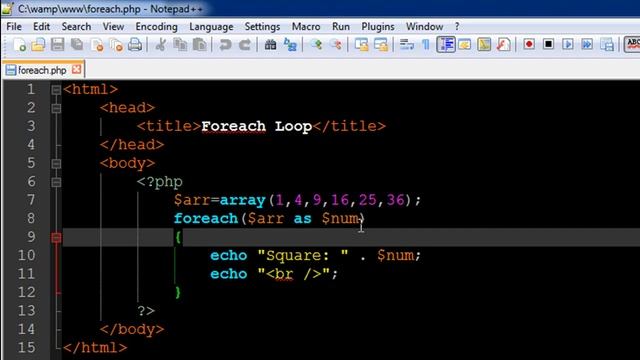Viewport: 640px width, 360px height.
Task: Toggle synchronized horizontal scrolling icon
Action: [x=381, y=44]
